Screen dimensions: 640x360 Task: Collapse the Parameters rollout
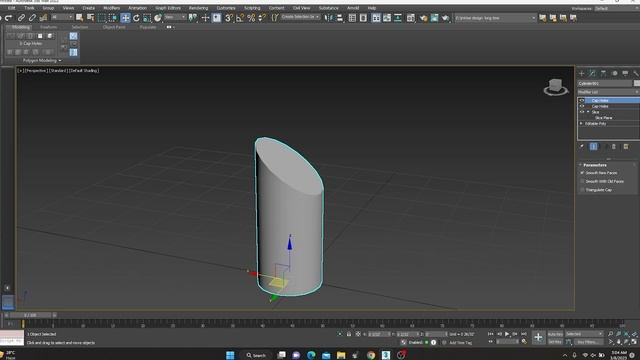pos(594,165)
